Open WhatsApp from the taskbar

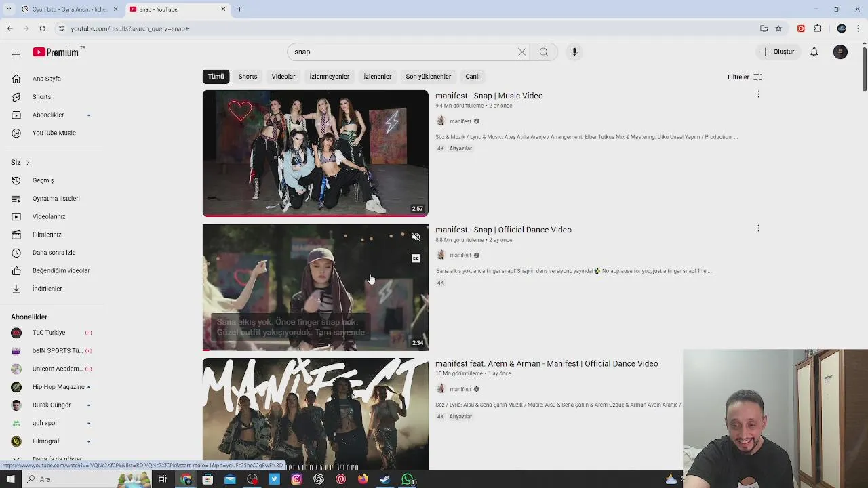408,479
